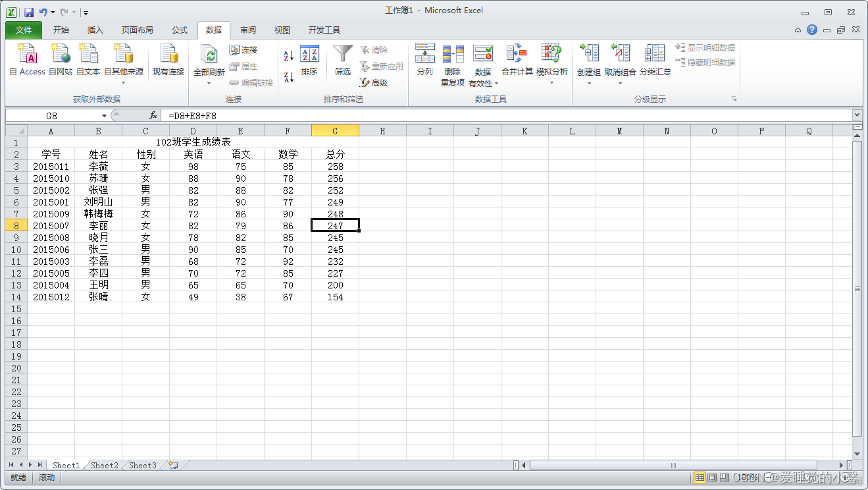The height and width of the screenshot is (490, 868).
Task: Import data from text file (自文本)
Action: pyautogui.click(x=88, y=60)
